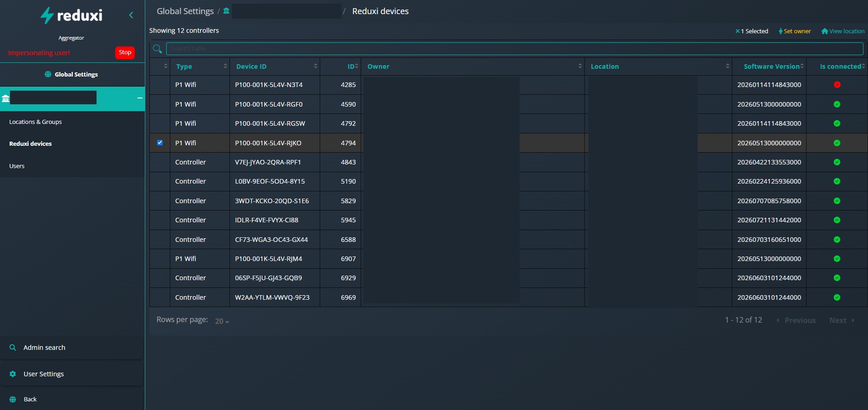868x410 pixels.
Task: Open Users in the sidebar
Action: coord(17,166)
